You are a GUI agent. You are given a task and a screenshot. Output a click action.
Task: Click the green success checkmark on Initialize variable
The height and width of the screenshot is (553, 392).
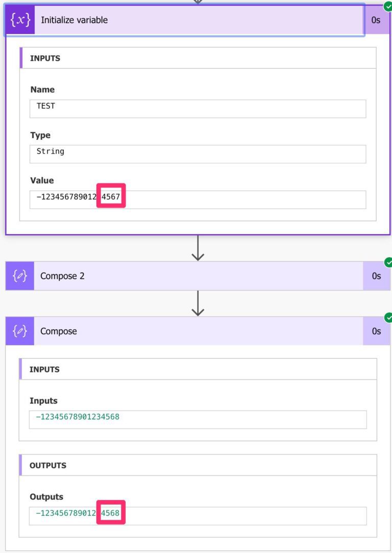point(387,6)
